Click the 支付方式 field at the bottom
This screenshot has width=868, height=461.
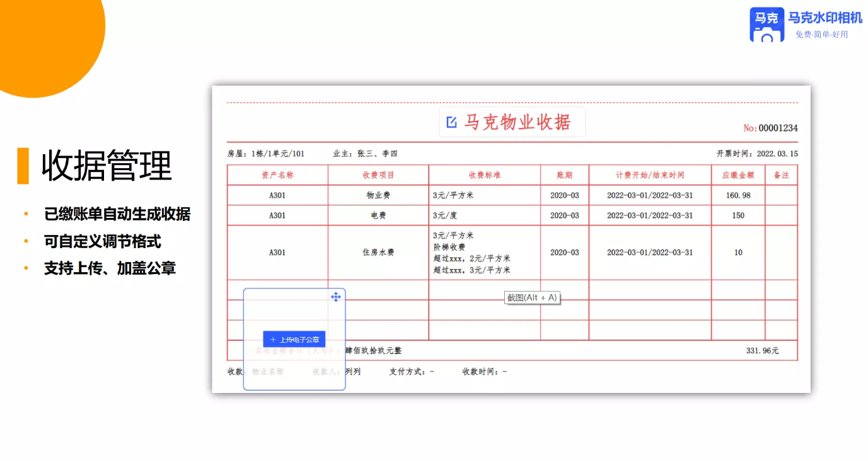click(x=412, y=372)
